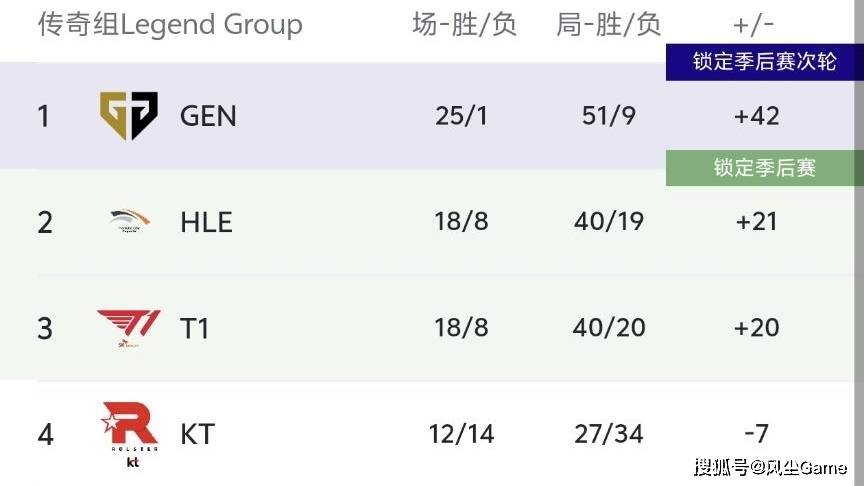This screenshot has width=864, height=486.
Task: Select the GEN team name
Action: [x=208, y=116]
